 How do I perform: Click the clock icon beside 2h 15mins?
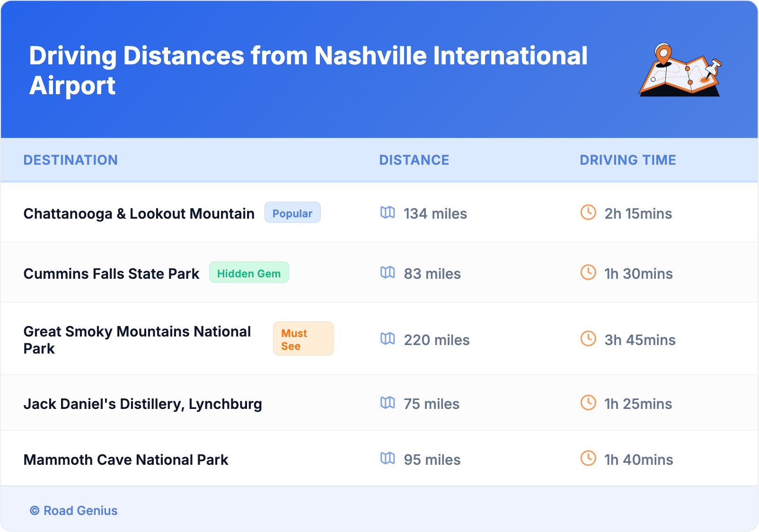pyautogui.click(x=588, y=213)
